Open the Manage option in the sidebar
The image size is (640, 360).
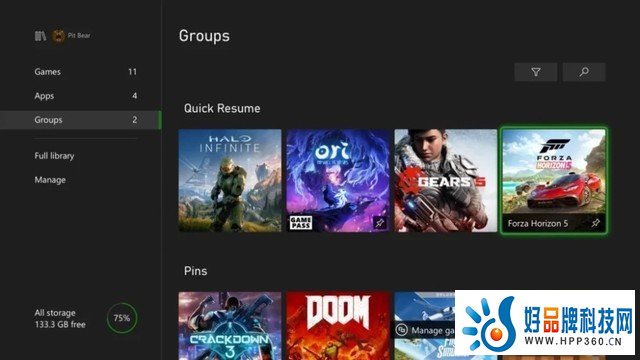coord(50,180)
